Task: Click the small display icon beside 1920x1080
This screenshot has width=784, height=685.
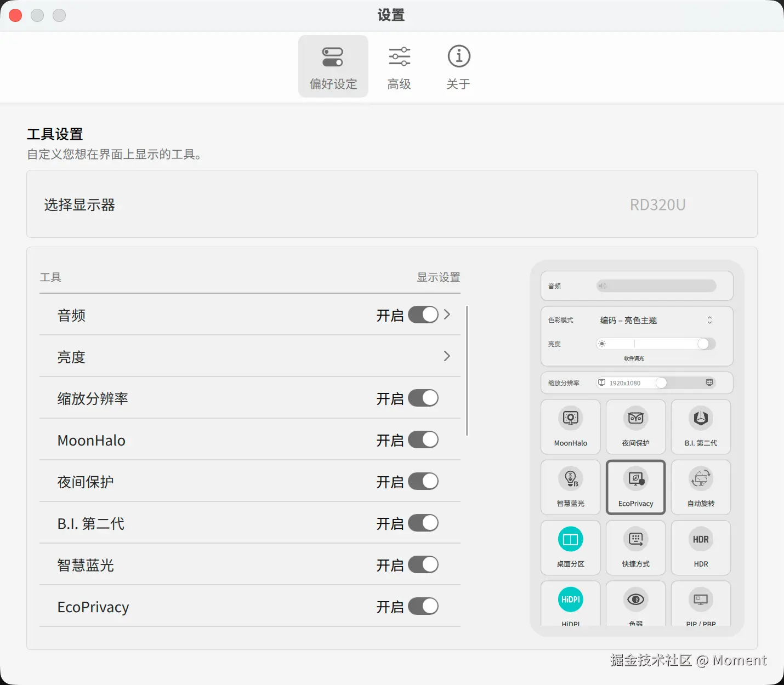Action: click(602, 383)
